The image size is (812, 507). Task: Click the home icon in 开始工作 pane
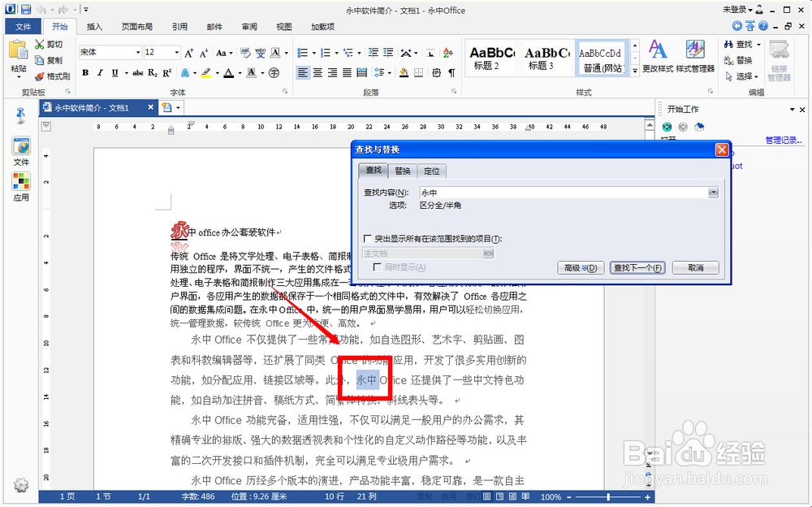pyautogui.click(x=699, y=127)
